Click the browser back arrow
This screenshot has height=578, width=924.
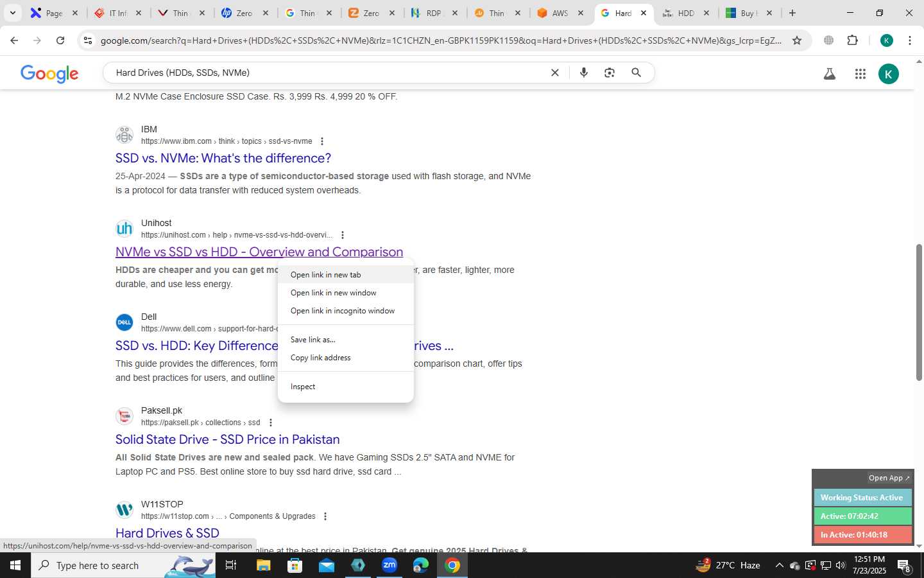tap(14, 40)
